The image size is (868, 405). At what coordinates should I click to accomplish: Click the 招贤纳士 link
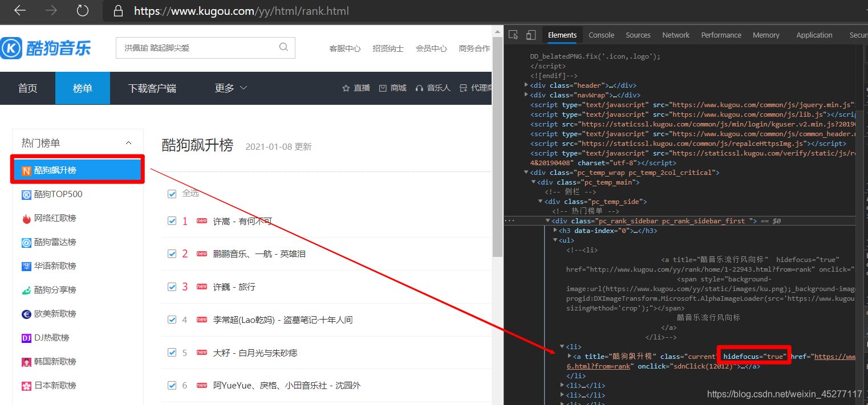pyautogui.click(x=388, y=48)
